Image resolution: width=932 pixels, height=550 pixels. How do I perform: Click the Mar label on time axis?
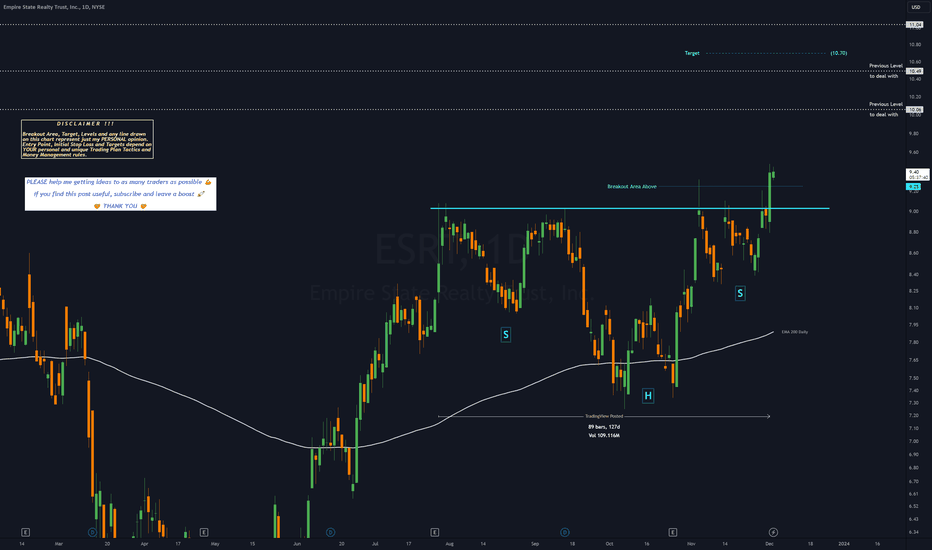[x=58, y=543]
